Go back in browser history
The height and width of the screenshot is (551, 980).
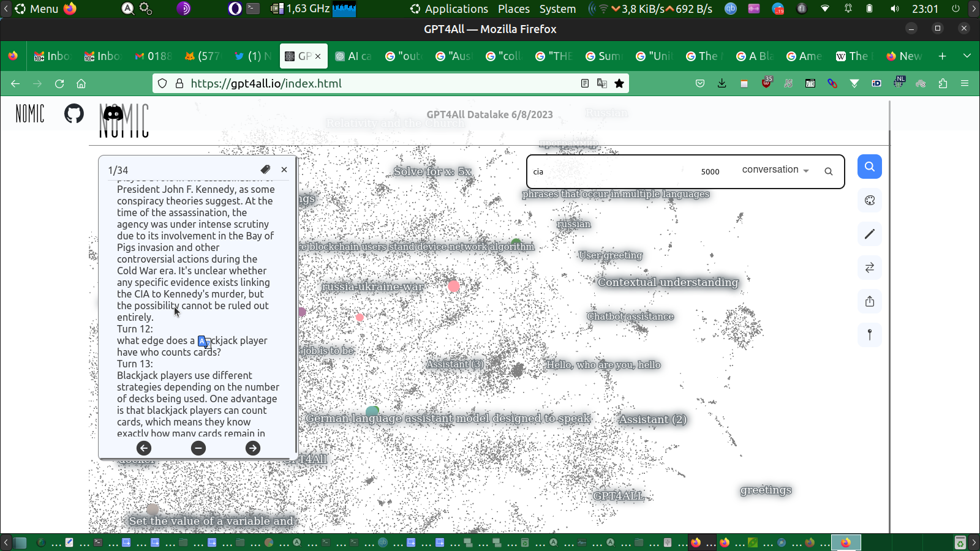point(15,83)
